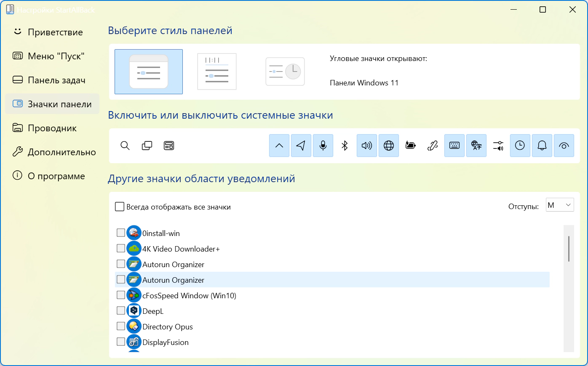This screenshot has width=588, height=366.
Task: Enable 'Всегда отображать все значки' checkbox
Action: click(x=120, y=207)
